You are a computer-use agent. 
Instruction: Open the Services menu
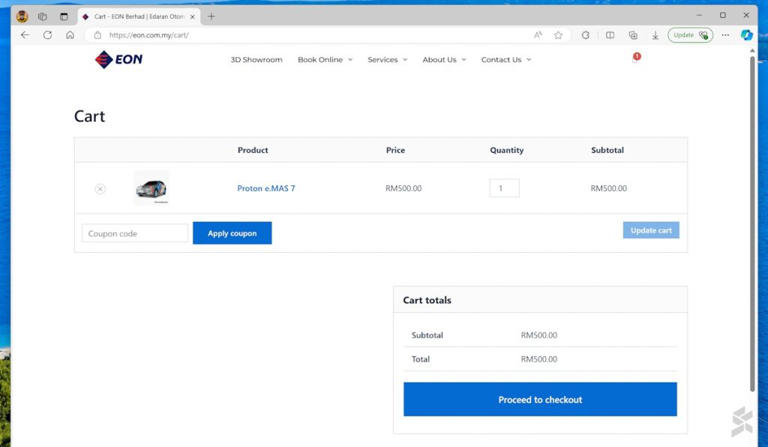click(x=383, y=60)
